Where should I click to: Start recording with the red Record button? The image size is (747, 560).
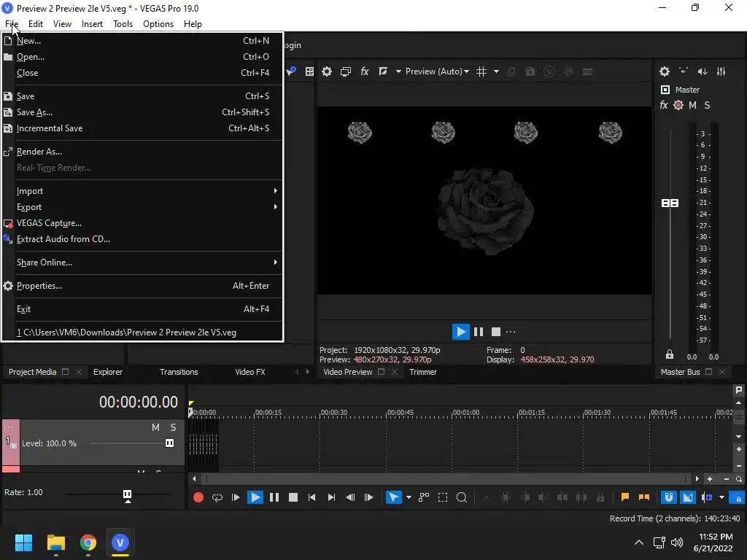198,497
